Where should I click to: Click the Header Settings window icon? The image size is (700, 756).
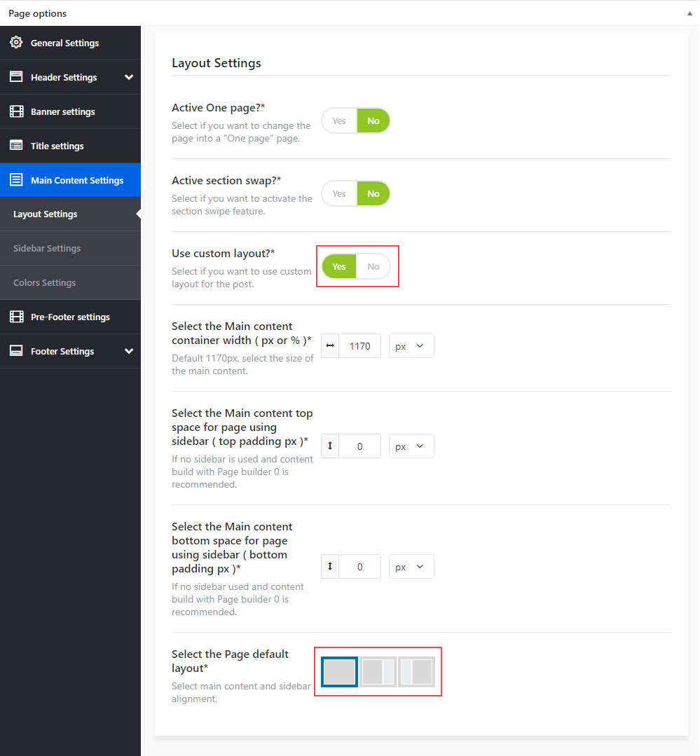click(x=16, y=77)
